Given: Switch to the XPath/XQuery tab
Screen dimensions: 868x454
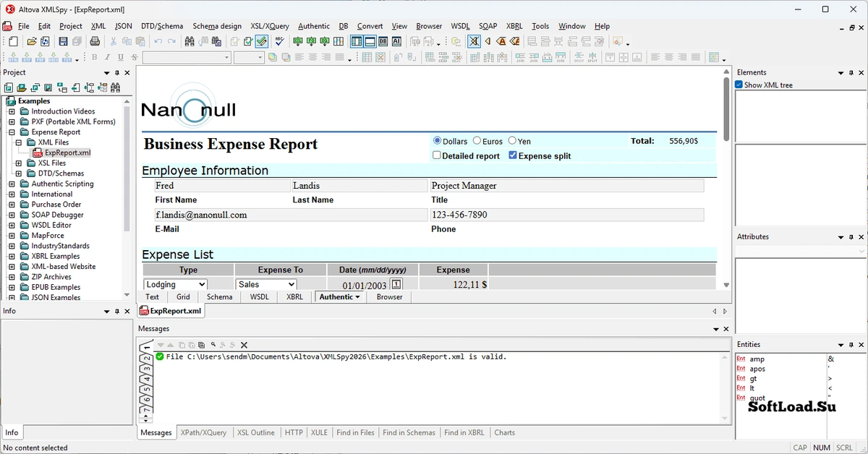Looking at the screenshot, I should coord(204,432).
